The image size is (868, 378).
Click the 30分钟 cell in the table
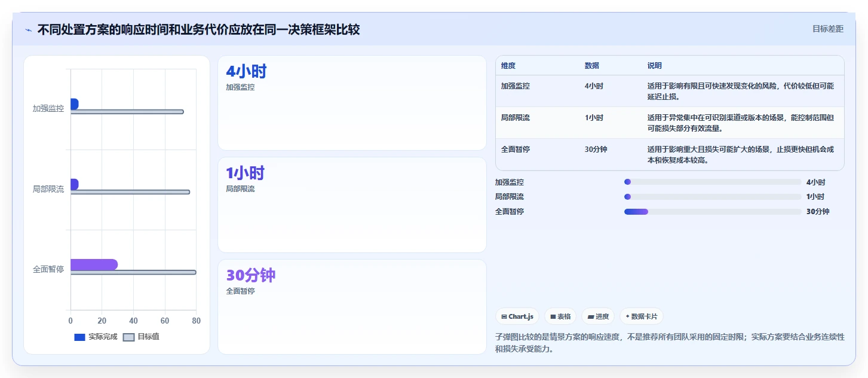[596, 150]
